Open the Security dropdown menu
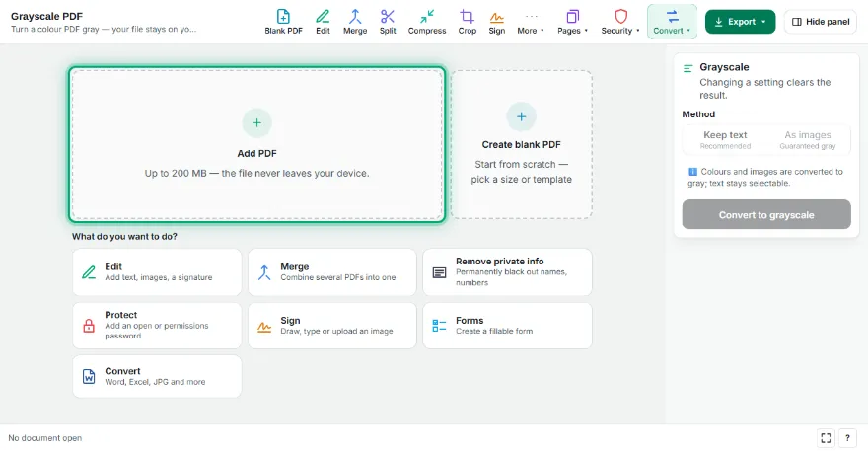The image size is (868, 451). [x=620, y=22]
